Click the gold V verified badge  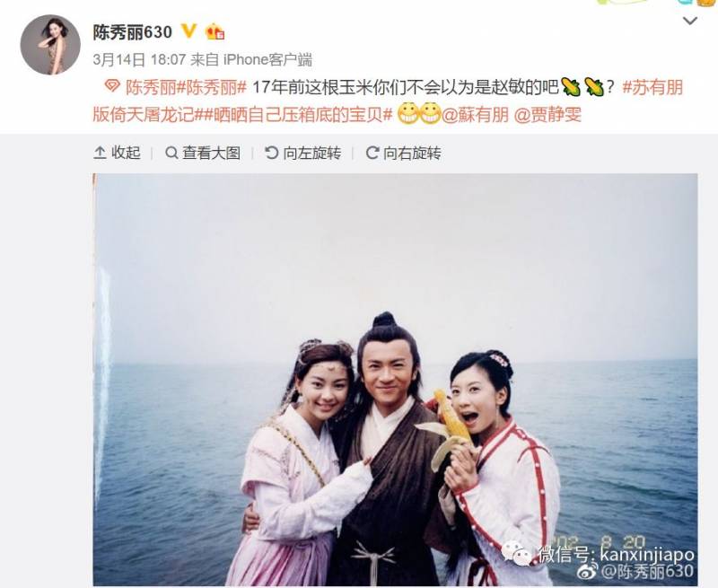click(188, 31)
